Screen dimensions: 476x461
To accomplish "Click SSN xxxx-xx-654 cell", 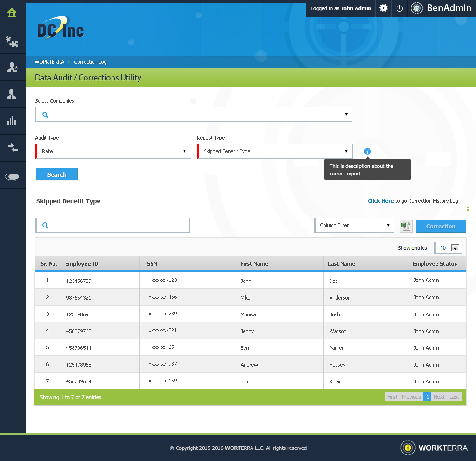I will click(187, 347).
